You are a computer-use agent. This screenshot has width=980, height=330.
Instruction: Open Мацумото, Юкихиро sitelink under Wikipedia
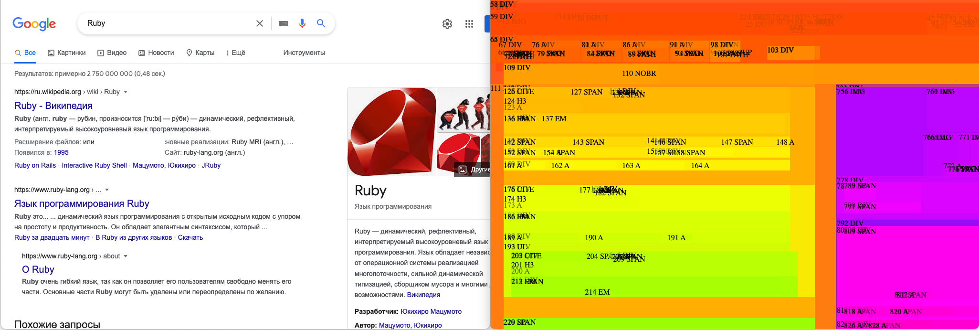point(164,165)
